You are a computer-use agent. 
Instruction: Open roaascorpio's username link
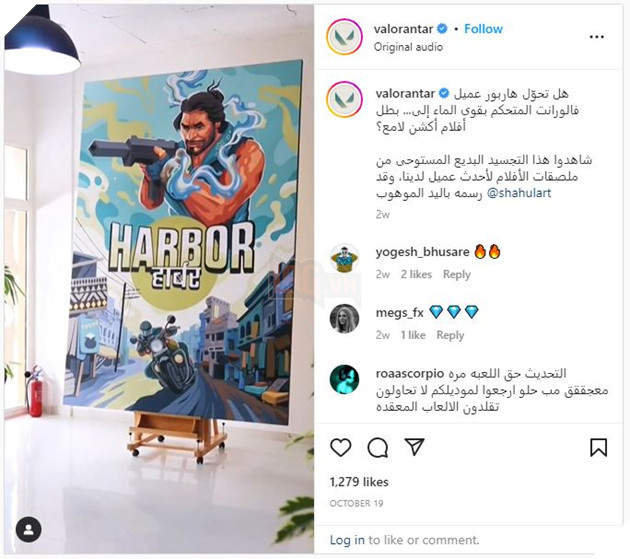[x=410, y=374]
